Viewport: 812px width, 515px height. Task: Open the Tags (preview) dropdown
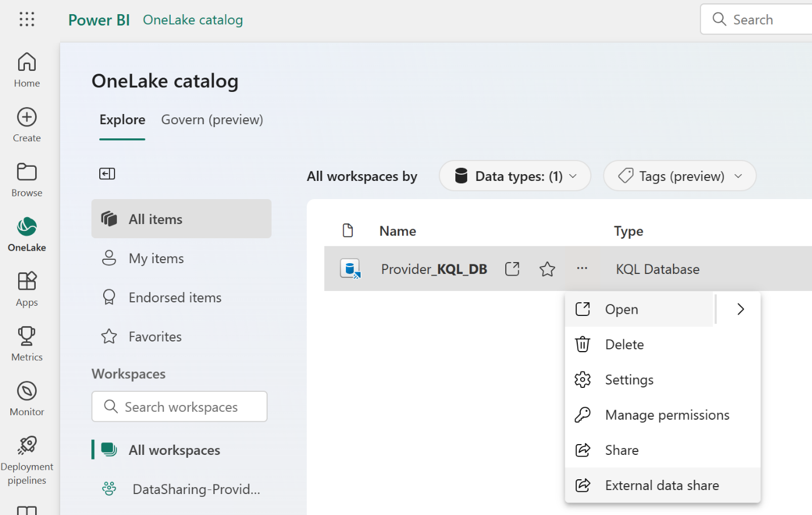point(680,176)
